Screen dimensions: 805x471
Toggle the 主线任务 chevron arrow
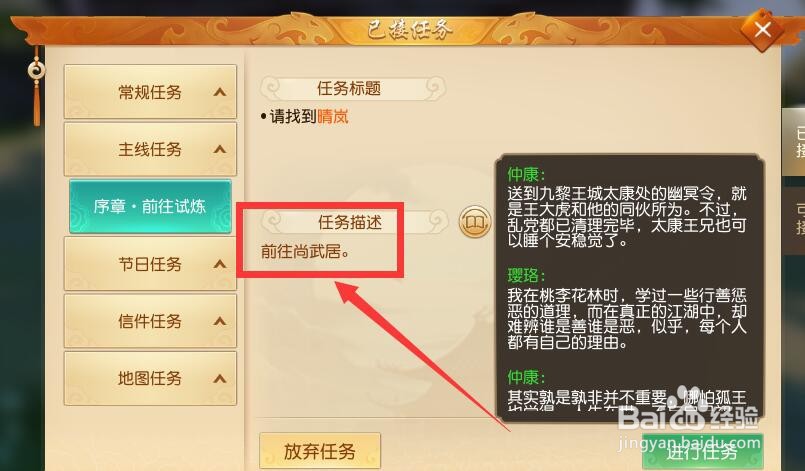pos(220,149)
